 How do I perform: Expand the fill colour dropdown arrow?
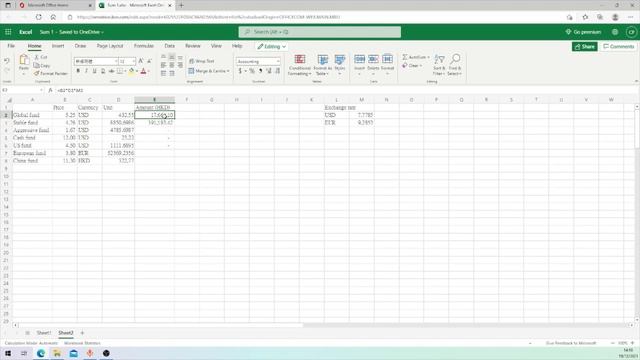[x=137, y=71]
